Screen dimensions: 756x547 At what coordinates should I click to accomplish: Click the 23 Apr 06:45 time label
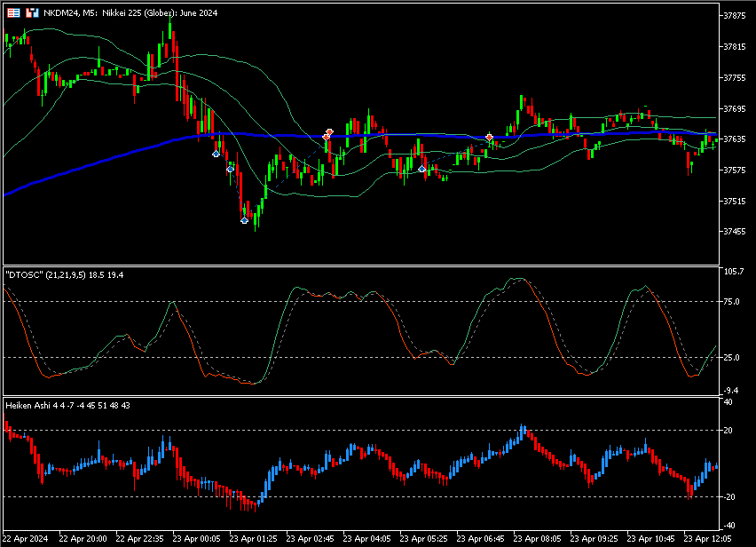pos(480,539)
